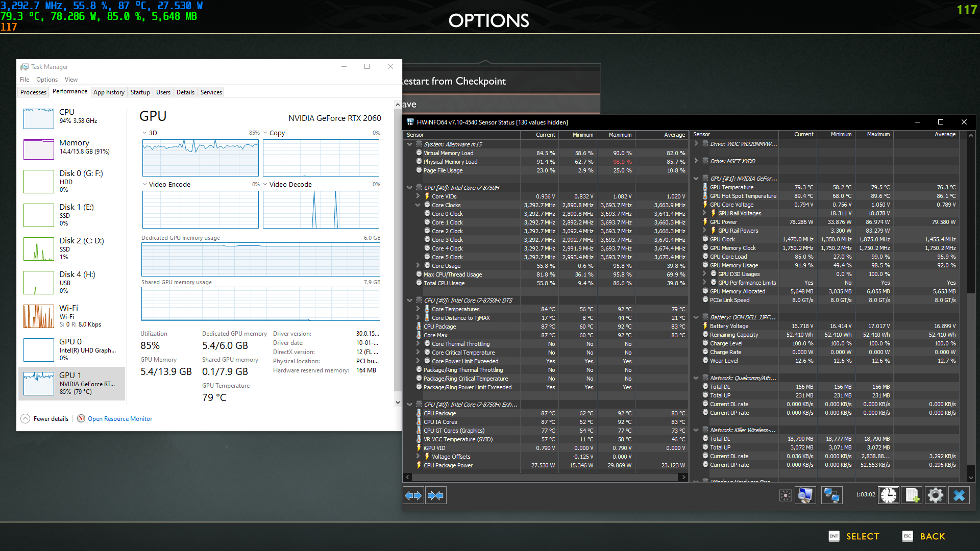Viewport: 980px width, 551px height.
Task: Open HWiNFO fan control icon
Action: [x=786, y=495]
